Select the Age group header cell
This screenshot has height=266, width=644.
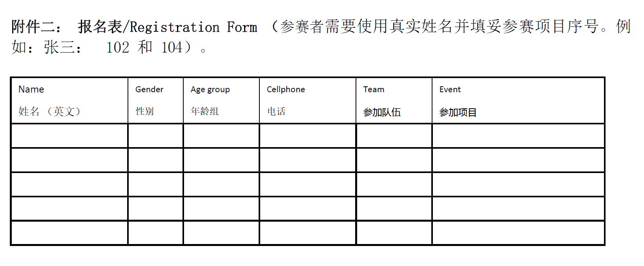[x=221, y=100]
